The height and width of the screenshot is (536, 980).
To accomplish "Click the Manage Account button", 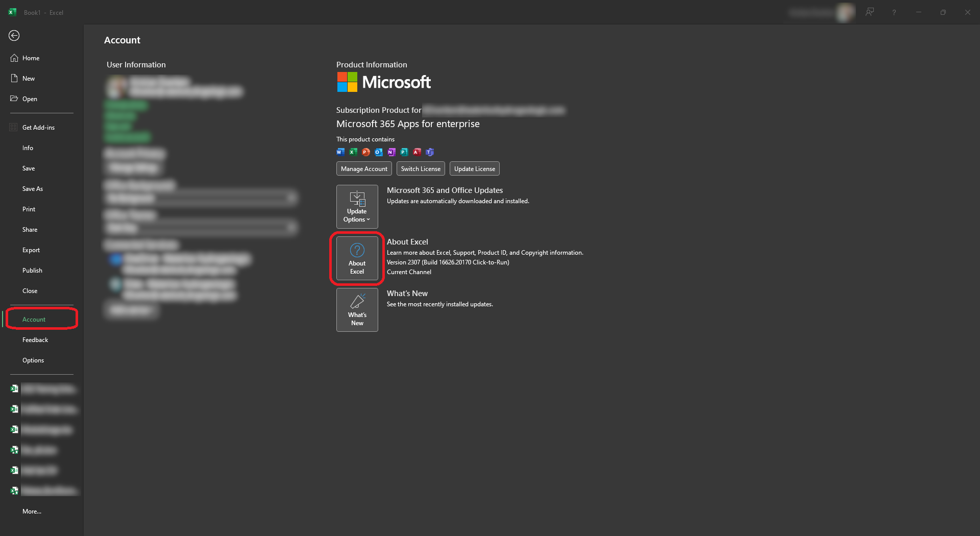I will tap(364, 169).
